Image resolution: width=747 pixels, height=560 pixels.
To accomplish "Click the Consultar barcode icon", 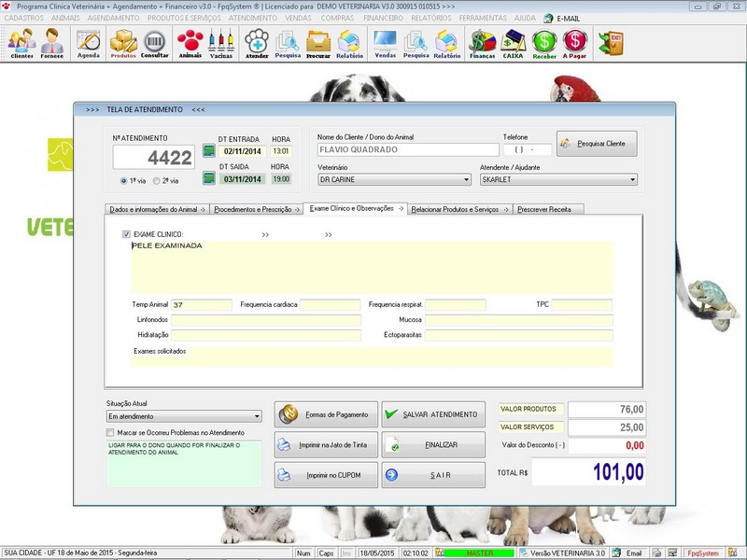I will (x=154, y=43).
